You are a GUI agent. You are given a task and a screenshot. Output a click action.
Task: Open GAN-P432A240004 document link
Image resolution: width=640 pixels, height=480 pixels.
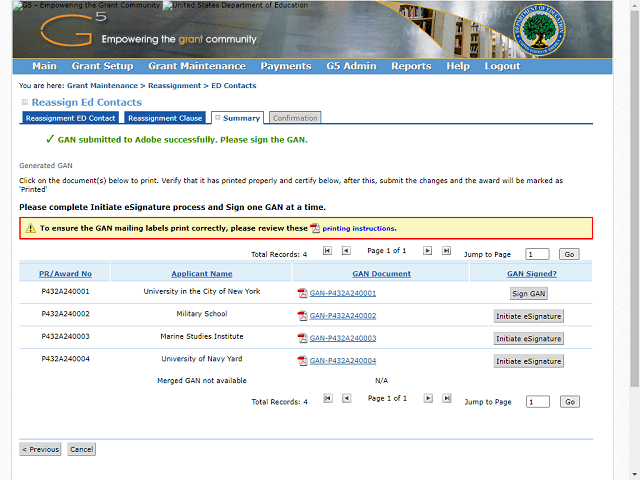343,361
